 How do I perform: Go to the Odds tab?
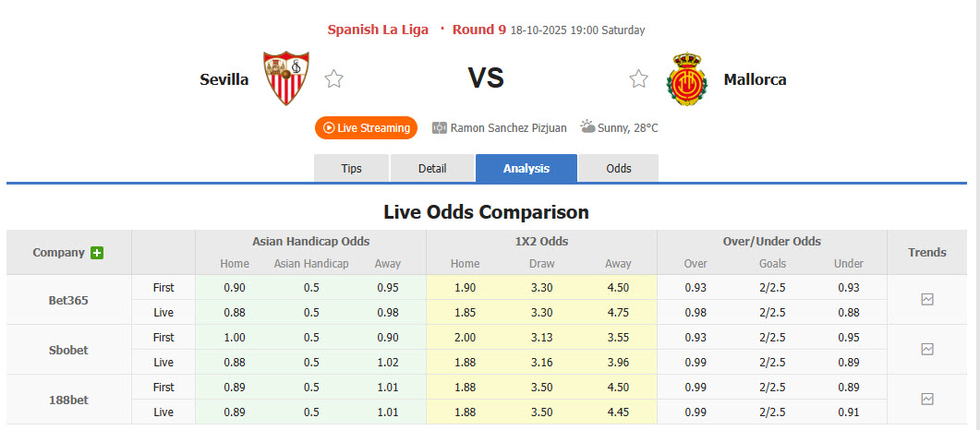(x=619, y=169)
